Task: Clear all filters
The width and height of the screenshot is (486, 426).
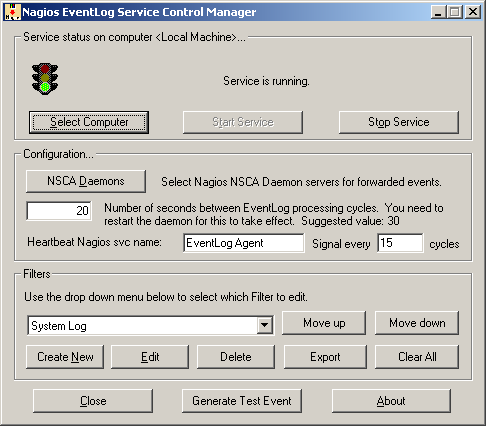Action: (x=417, y=357)
